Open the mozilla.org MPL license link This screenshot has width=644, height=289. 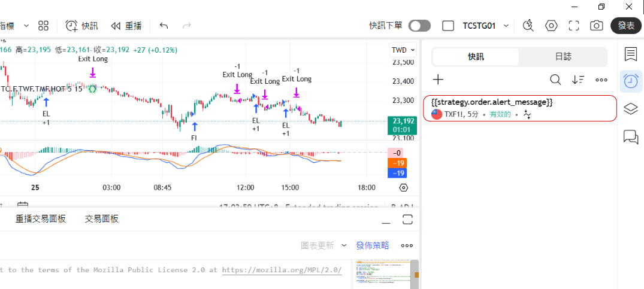pos(282,270)
